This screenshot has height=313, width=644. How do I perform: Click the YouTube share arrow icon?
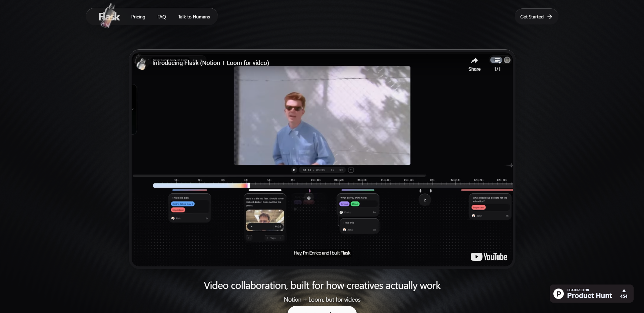coord(474,61)
